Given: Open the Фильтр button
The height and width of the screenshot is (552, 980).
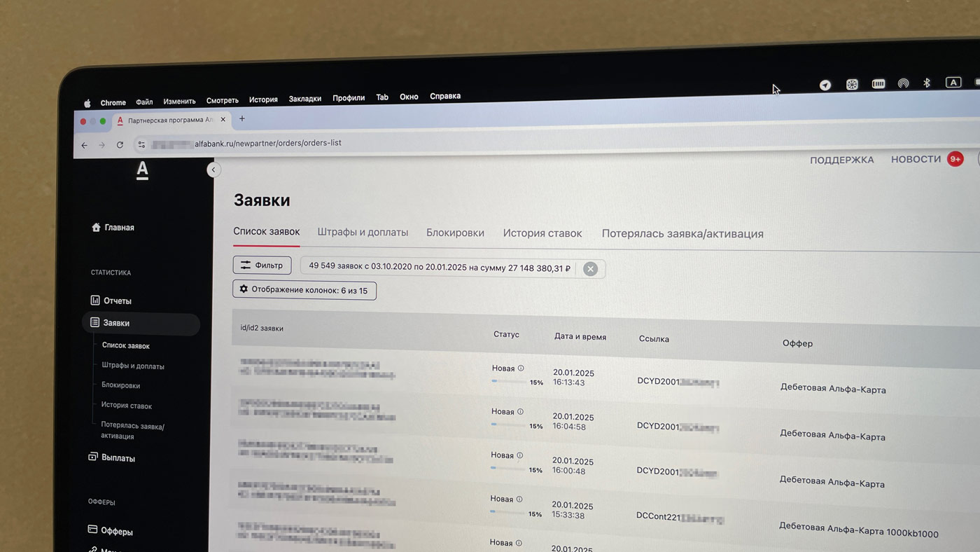Looking at the screenshot, I should pyautogui.click(x=262, y=265).
